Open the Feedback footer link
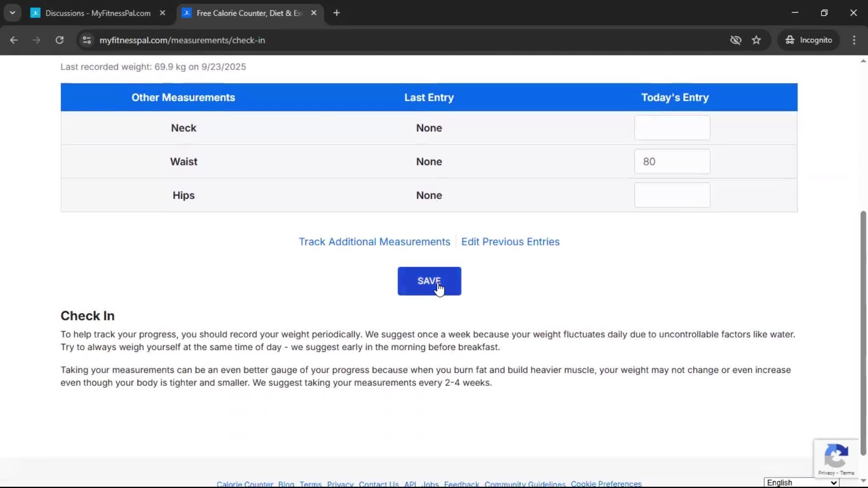This screenshot has height=488, width=868. (x=462, y=484)
